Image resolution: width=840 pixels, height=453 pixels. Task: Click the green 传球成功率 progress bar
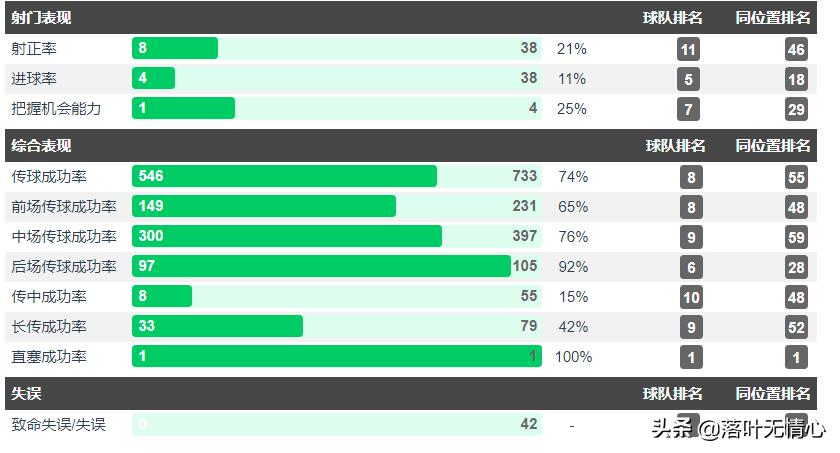click(284, 177)
